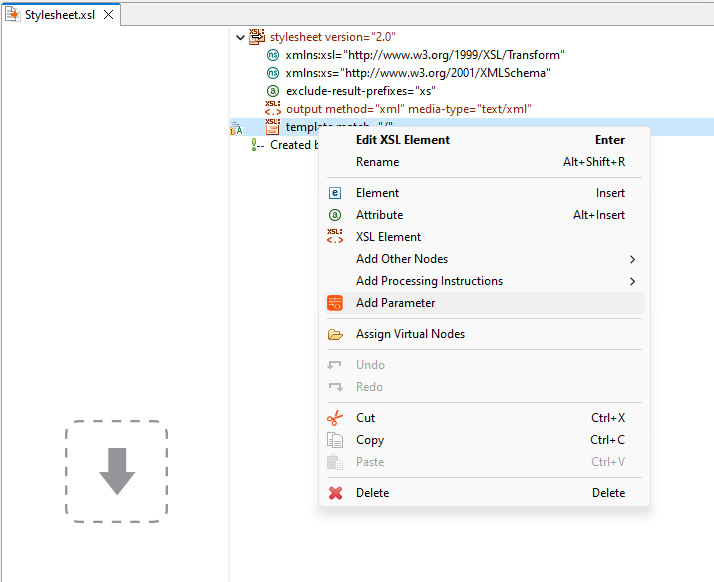Choose Edit XSL Element from context menu
Viewport: 714px width, 582px height.
pyautogui.click(x=403, y=140)
